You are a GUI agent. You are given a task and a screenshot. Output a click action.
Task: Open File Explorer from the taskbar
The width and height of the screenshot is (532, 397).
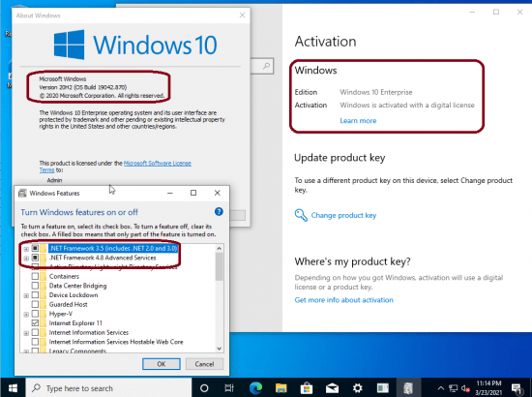pos(281,388)
